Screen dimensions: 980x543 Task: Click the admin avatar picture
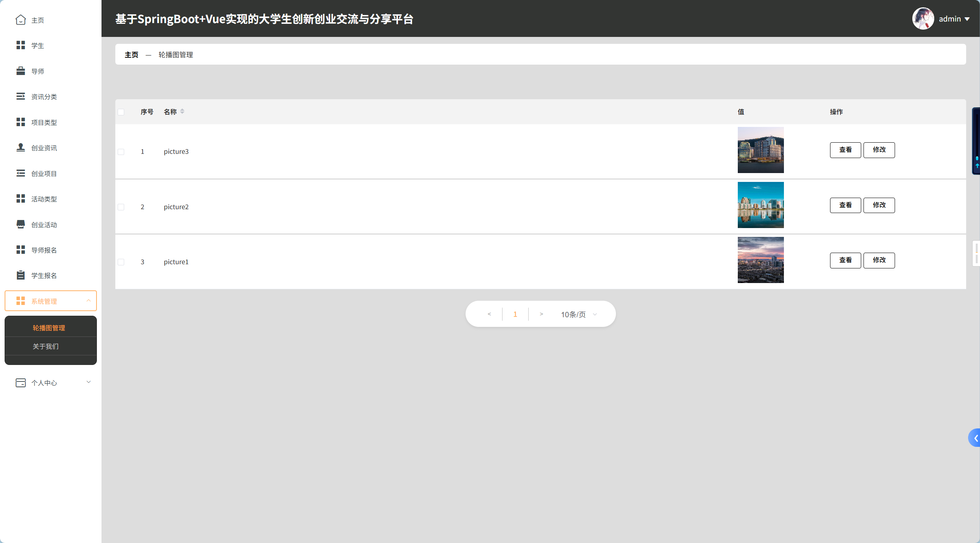(923, 18)
